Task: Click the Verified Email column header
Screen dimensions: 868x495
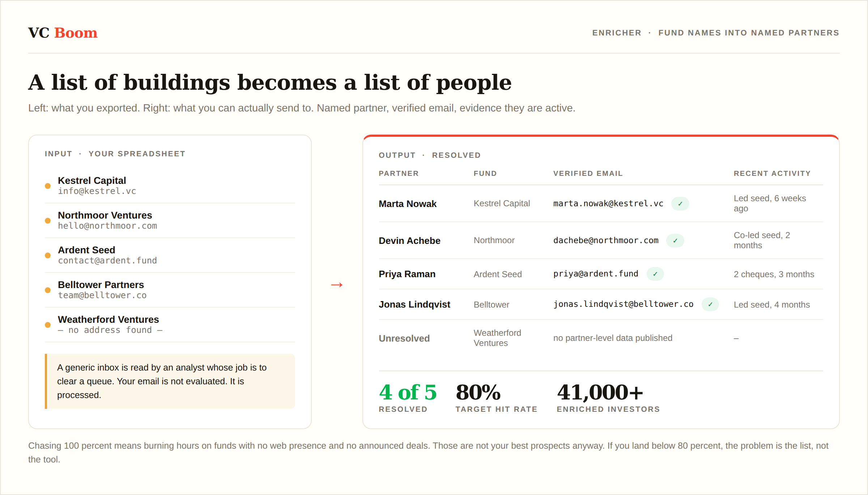Action: pyautogui.click(x=588, y=173)
